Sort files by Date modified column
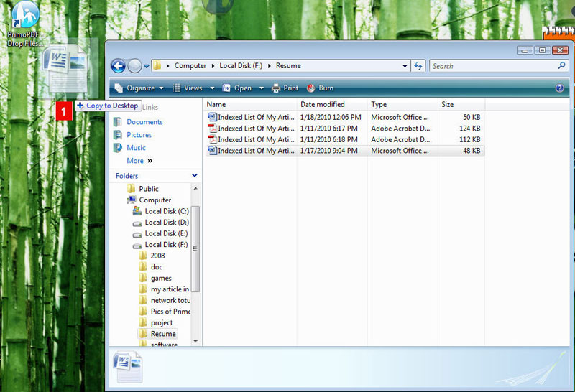This screenshot has height=392, width=575. click(322, 104)
